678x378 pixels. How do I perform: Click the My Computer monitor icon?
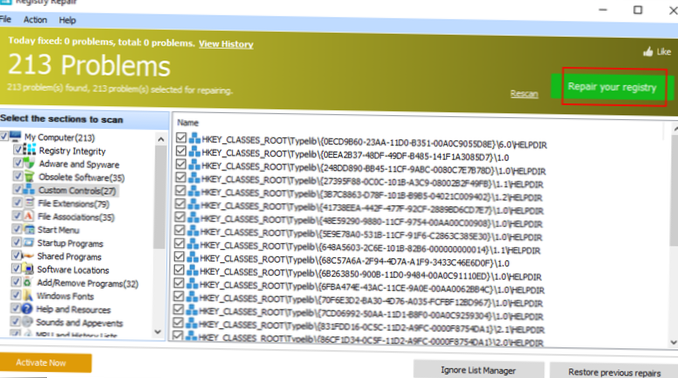(x=15, y=136)
